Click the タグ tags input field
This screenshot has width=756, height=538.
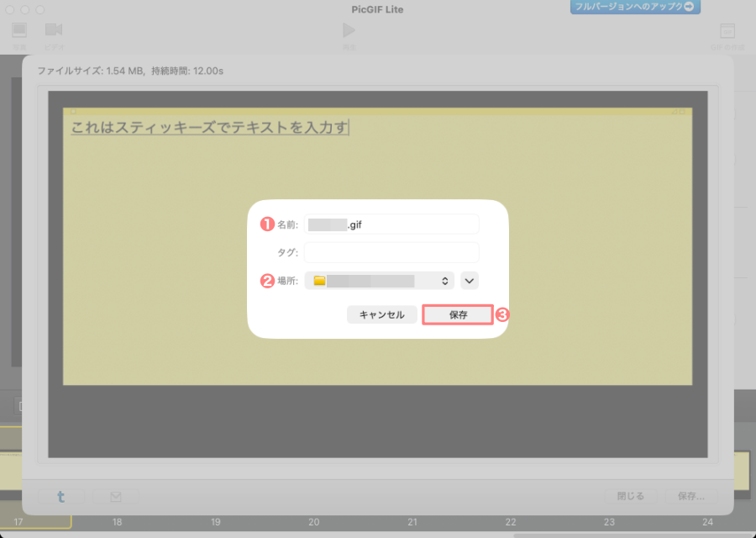tap(391, 252)
